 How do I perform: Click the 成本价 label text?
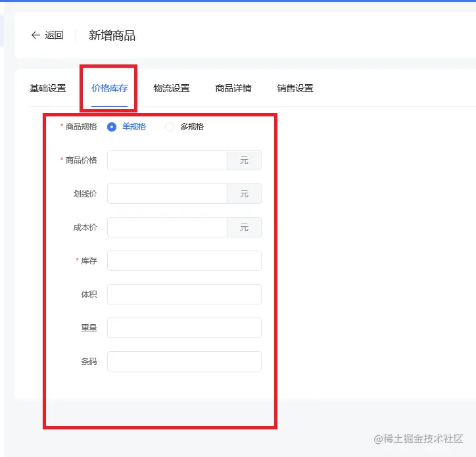pos(85,227)
